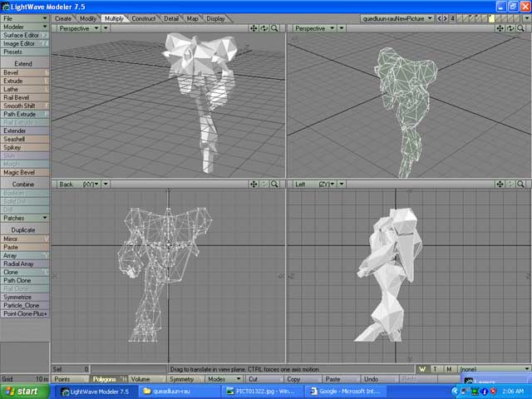Click the Mirror button
Image resolution: width=532 pixels, height=399 pixels.
25,239
